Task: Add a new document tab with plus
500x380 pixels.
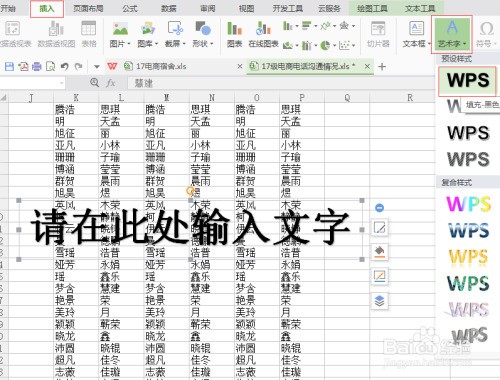Action: (382, 67)
